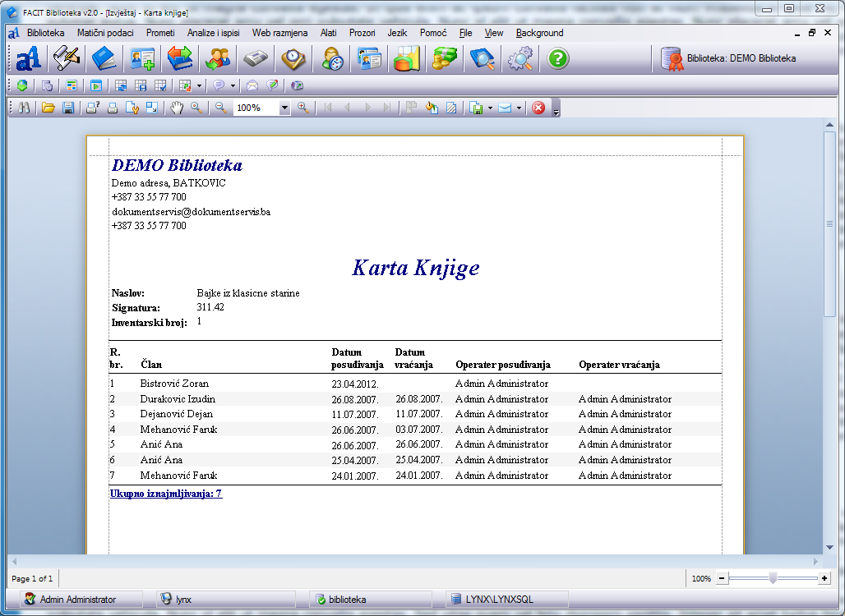Click the paint bucket page background icon

tap(431, 108)
